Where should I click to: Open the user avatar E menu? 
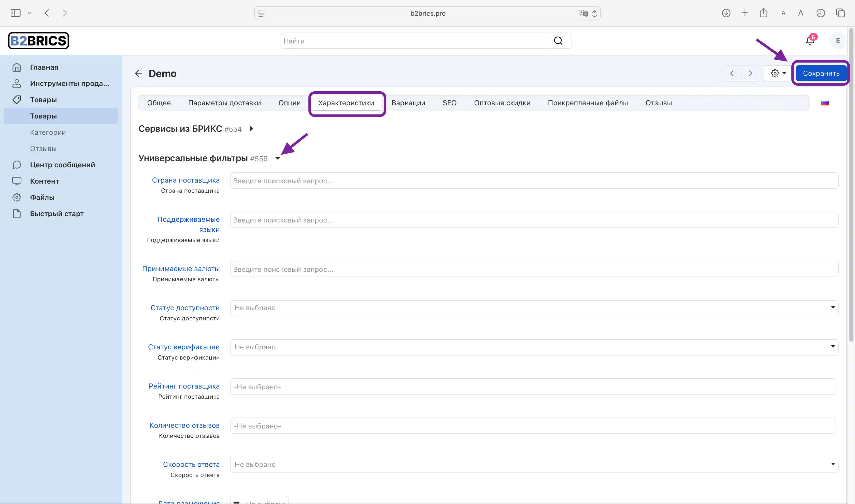click(838, 41)
